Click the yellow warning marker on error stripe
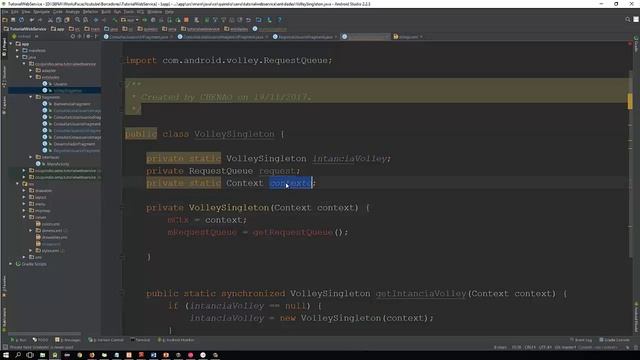Screen dimensions: 640x360 pos(630,101)
